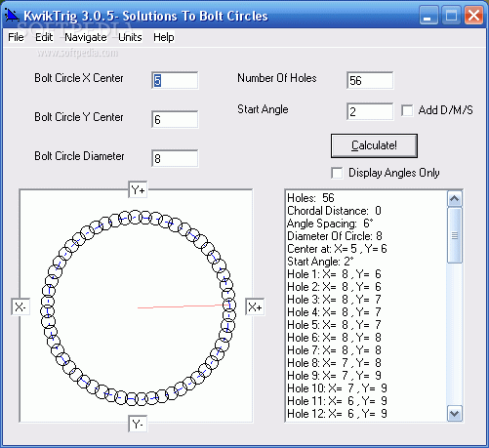489x448 pixels.
Task: Click the Y- axis button
Action: tap(138, 424)
